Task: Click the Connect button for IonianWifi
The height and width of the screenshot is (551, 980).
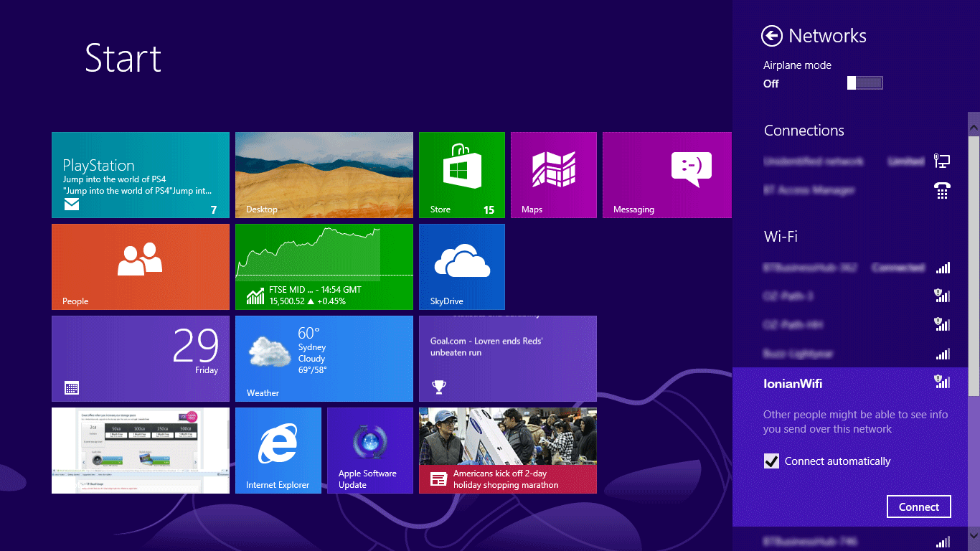Action: click(919, 507)
